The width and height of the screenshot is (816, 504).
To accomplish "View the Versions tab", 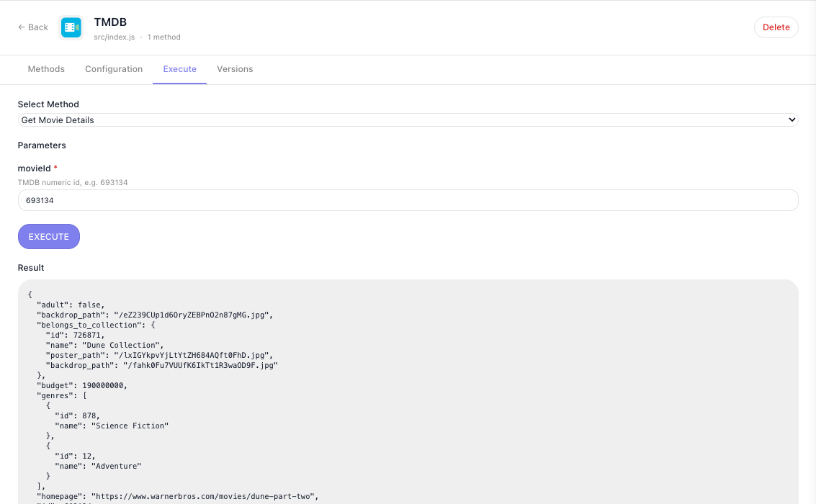I will tap(235, 69).
